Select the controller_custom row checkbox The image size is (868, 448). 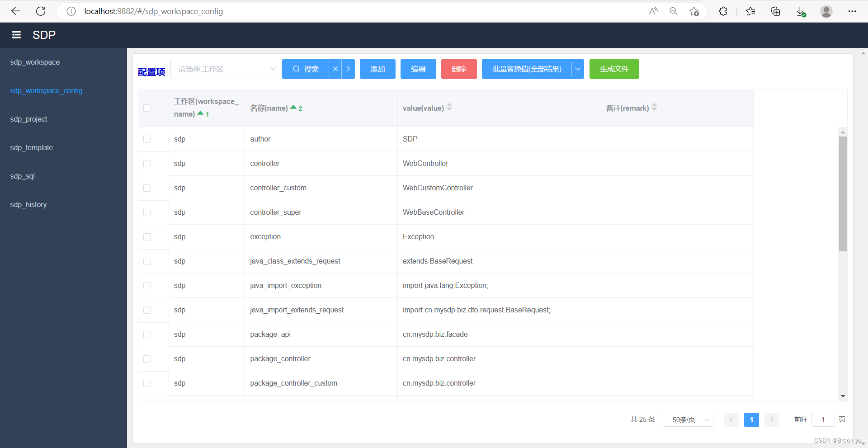(x=147, y=188)
